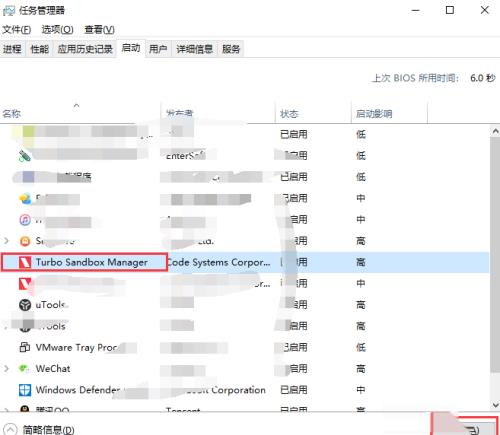Click the red icon below Turbo Sandbox Manager

[x=25, y=284]
